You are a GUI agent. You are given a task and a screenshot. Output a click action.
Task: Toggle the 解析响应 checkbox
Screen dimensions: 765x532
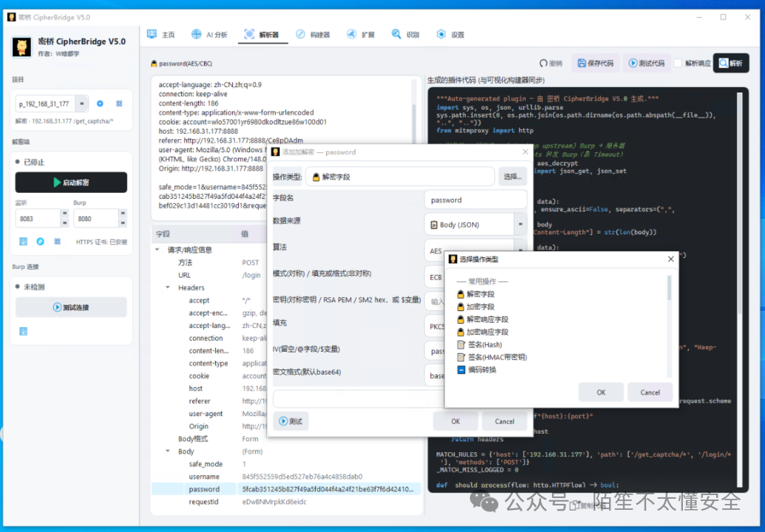(x=678, y=64)
